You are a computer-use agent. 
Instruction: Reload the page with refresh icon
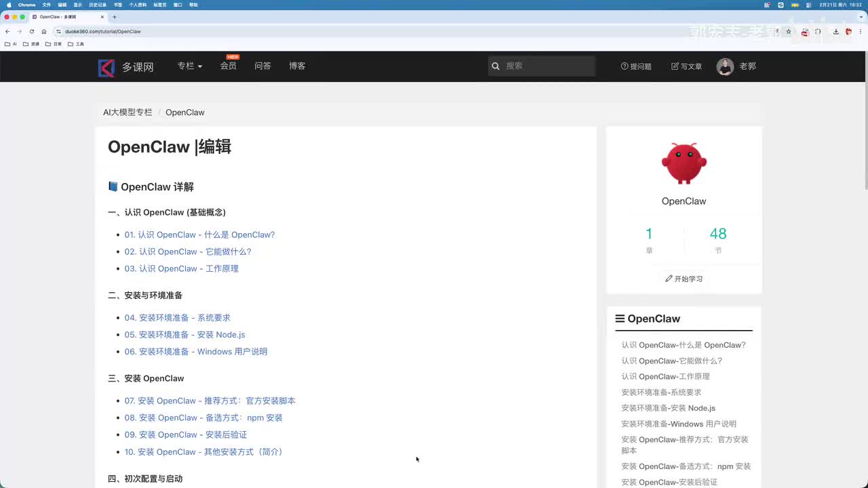click(x=31, y=31)
